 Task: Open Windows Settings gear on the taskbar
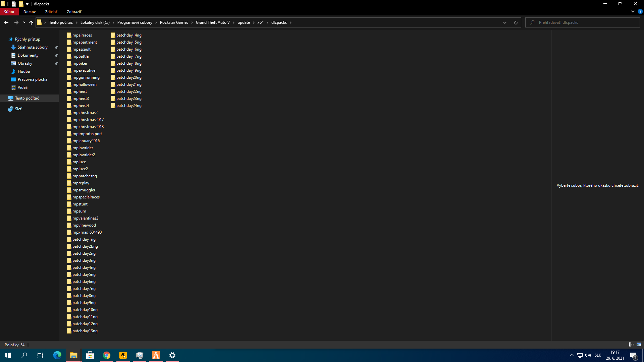(x=172, y=355)
